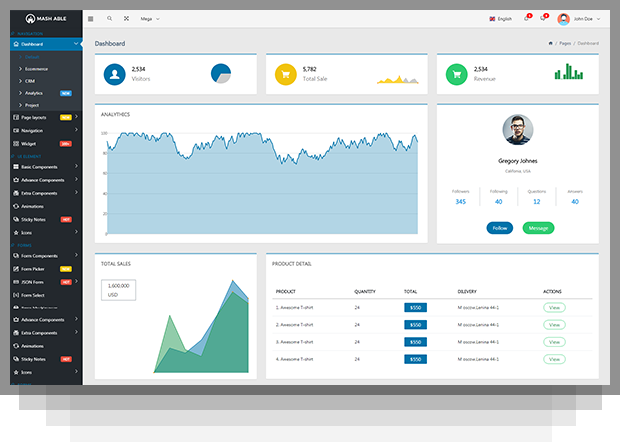Open the Mega dropdown menu
Viewport: 620px width, 442px height.
(x=149, y=18)
